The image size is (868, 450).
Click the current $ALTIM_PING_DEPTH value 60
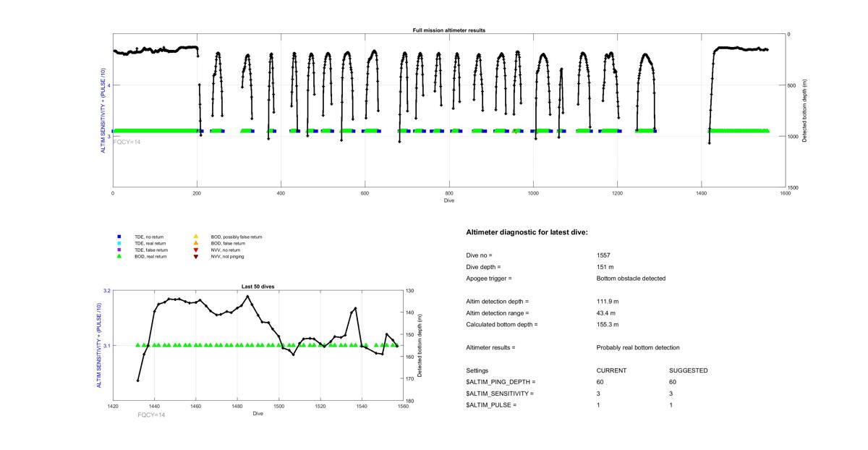click(600, 382)
